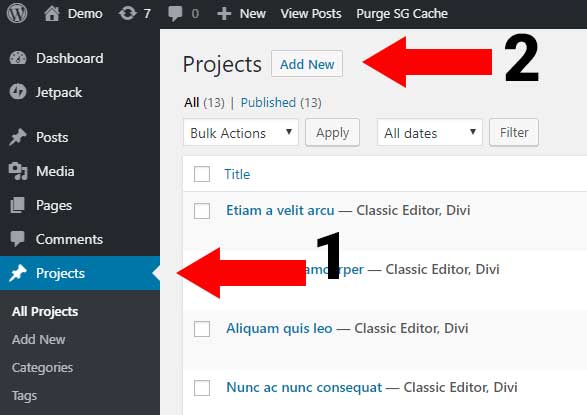587x415 pixels.
Task: Go to Posts menu item
Action: [52, 137]
